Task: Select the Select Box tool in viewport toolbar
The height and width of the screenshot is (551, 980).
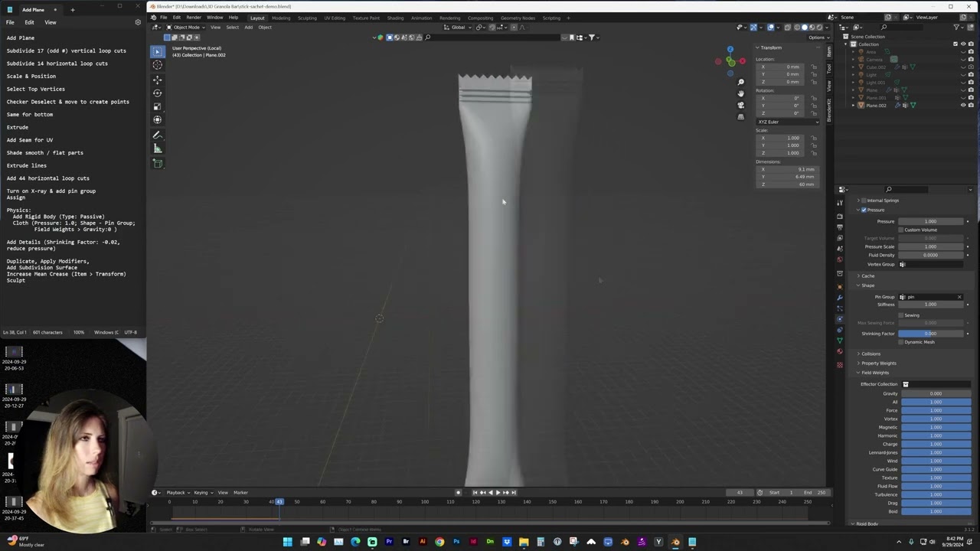Action: [158, 51]
